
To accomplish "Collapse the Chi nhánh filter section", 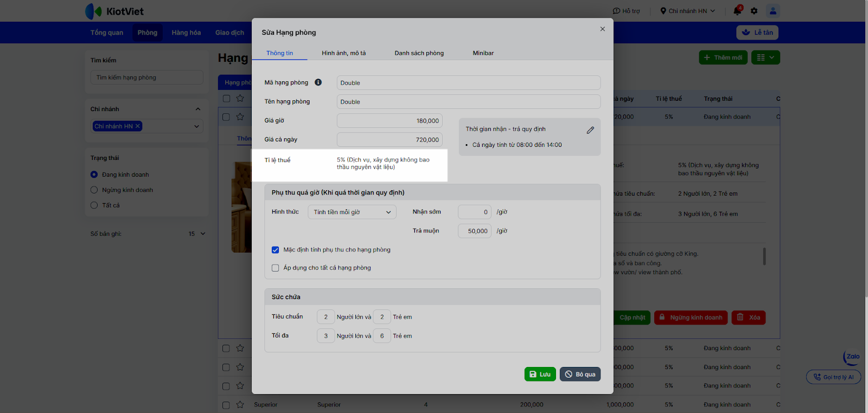I will [198, 109].
